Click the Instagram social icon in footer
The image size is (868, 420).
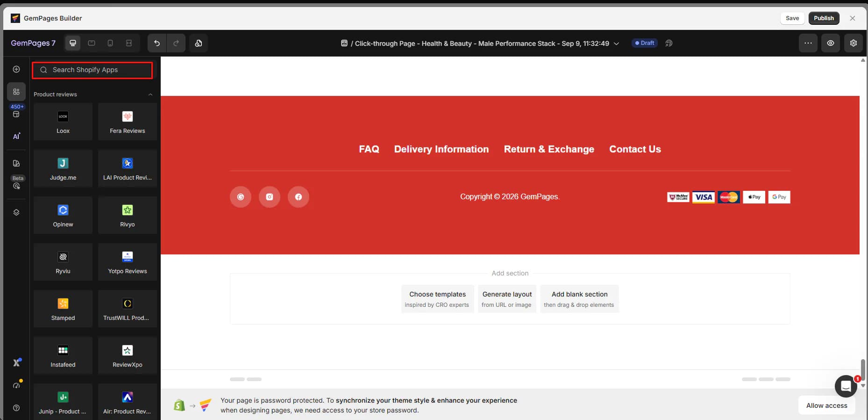[270, 197]
